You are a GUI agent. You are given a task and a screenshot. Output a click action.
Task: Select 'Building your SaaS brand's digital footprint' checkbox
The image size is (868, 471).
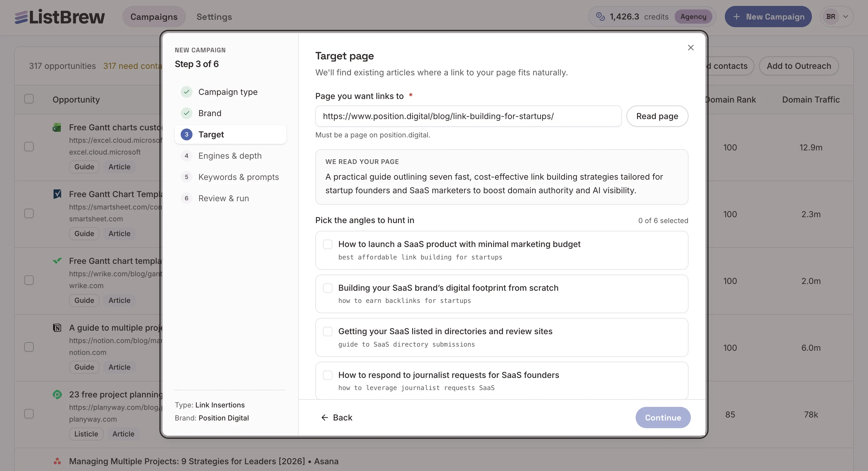pyautogui.click(x=327, y=288)
